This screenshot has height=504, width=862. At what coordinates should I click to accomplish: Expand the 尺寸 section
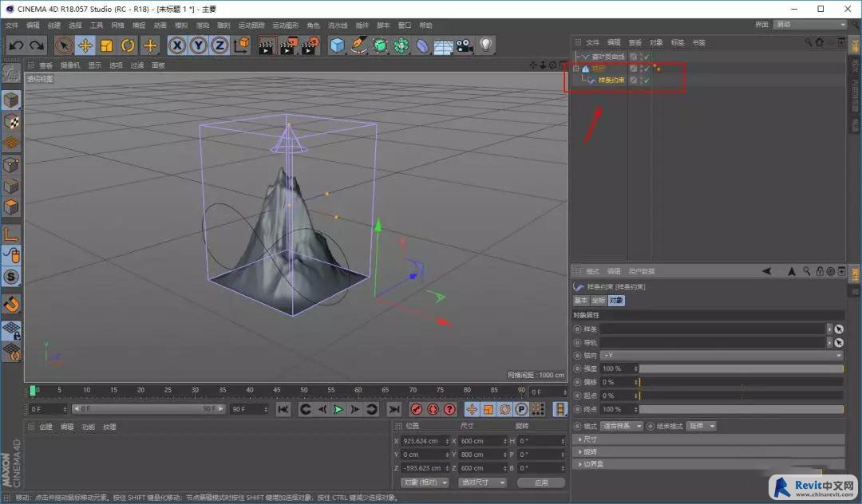[710, 439]
